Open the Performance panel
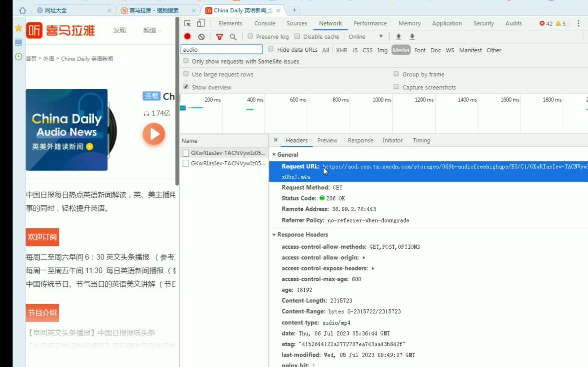The height and width of the screenshot is (367, 588). [370, 23]
